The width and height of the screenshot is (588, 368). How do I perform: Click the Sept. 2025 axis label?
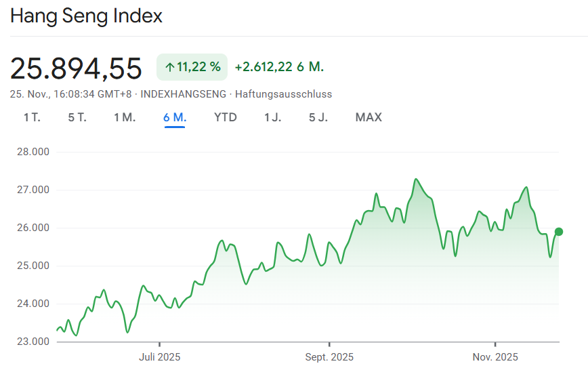coord(329,356)
